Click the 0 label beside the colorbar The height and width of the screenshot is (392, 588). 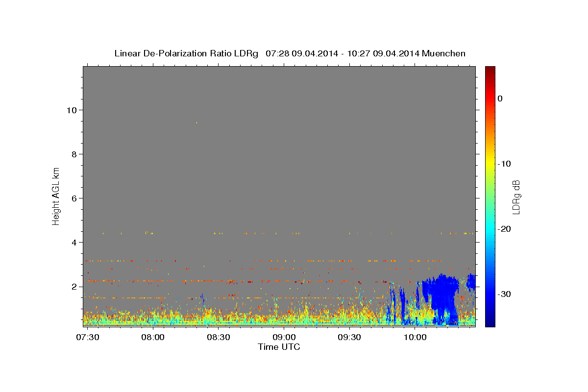[x=500, y=98]
